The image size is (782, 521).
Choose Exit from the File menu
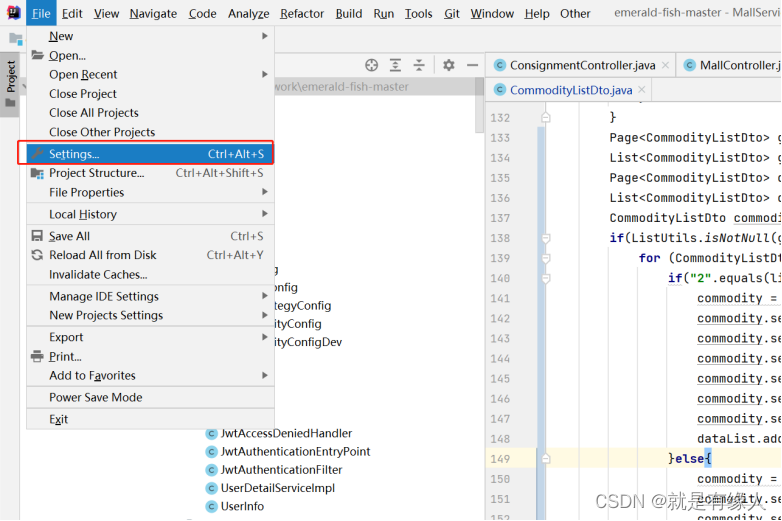point(150,419)
